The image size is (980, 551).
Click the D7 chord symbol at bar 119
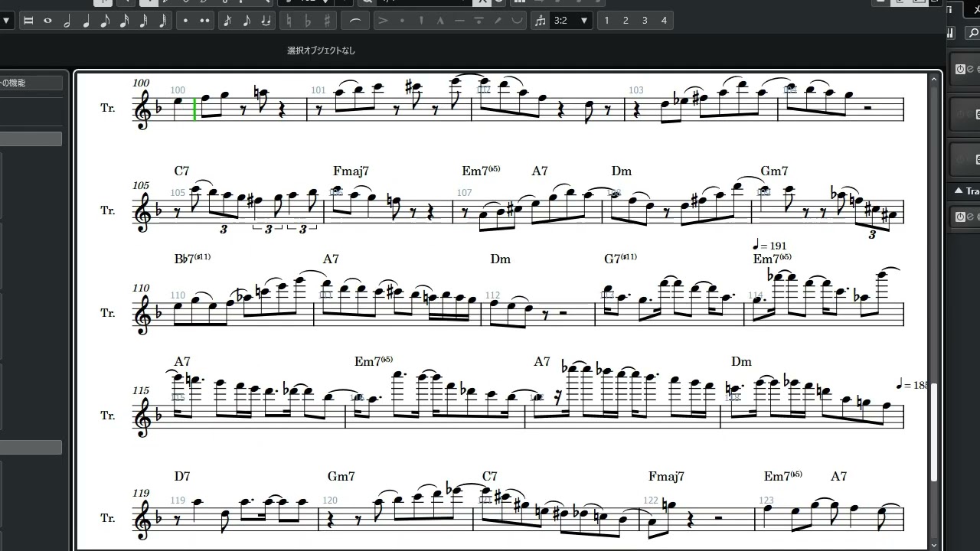pos(181,476)
